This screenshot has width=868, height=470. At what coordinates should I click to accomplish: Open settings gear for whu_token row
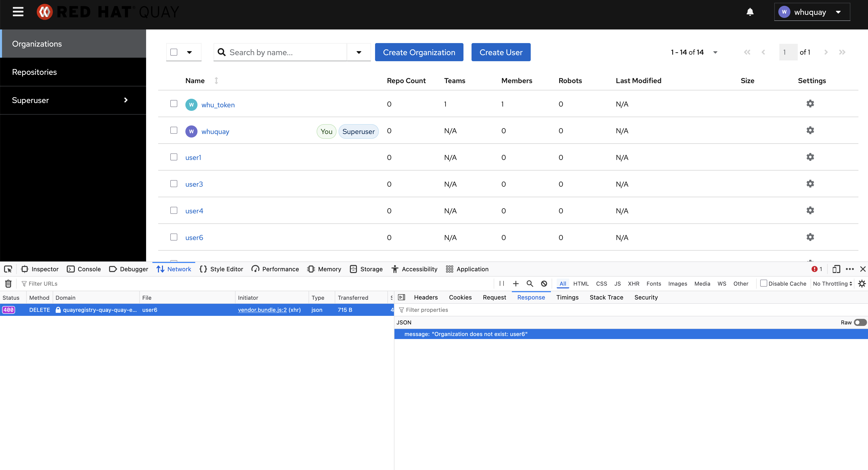pyautogui.click(x=810, y=104)
